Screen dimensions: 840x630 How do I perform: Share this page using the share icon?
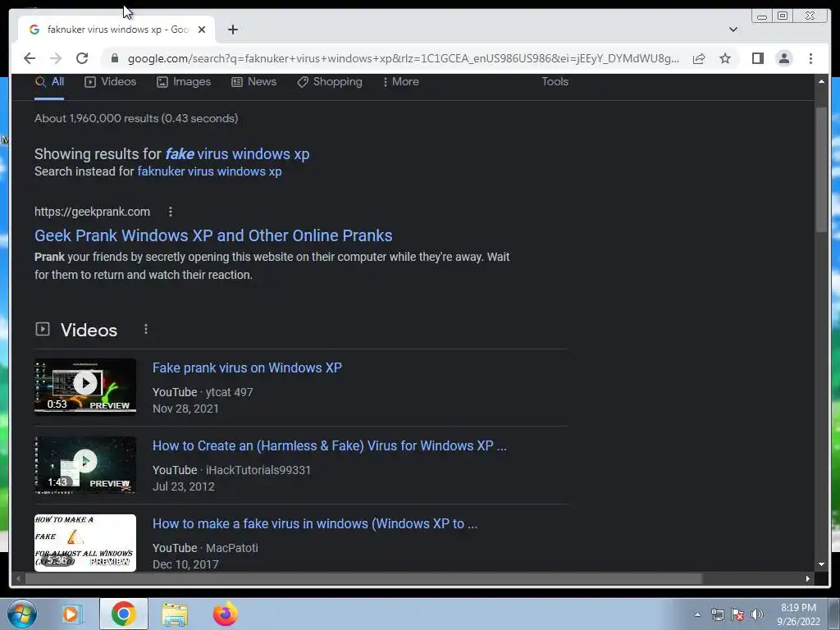[699, 58]
